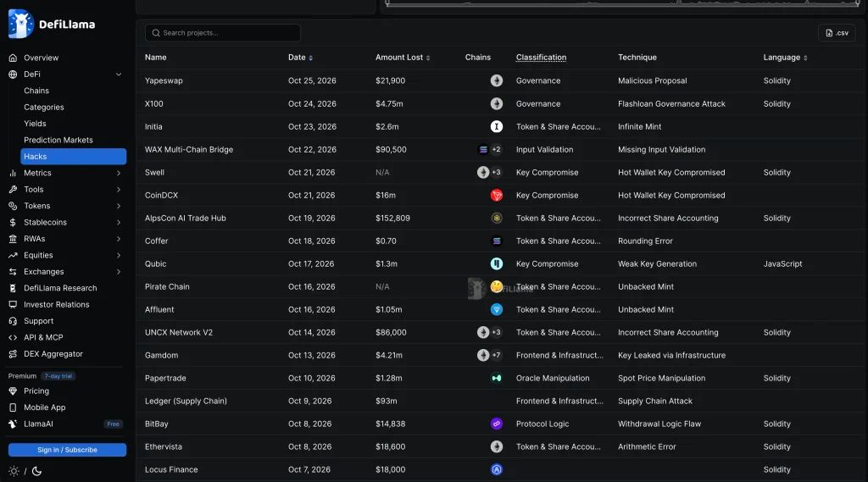This screenshot has height=482, width=868.
Task: Click the Ethereum chain icon in Yapeswap row
Action: coord(497,80)
